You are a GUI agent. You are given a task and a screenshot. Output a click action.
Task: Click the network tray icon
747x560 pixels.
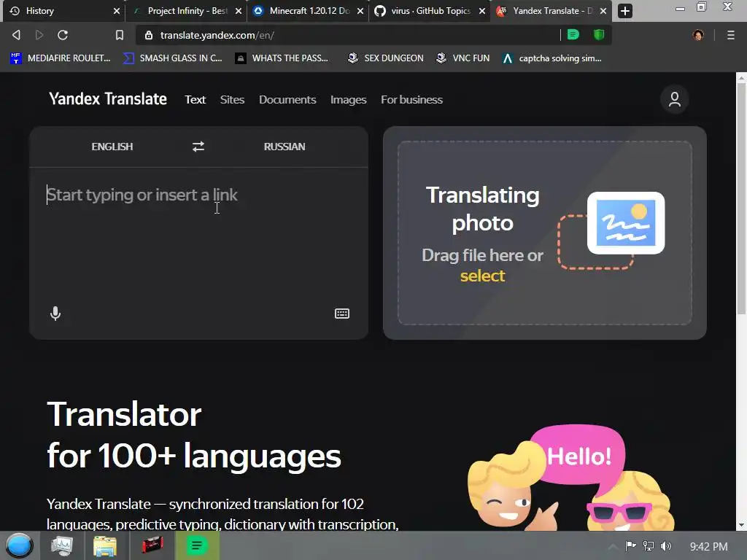649,546
